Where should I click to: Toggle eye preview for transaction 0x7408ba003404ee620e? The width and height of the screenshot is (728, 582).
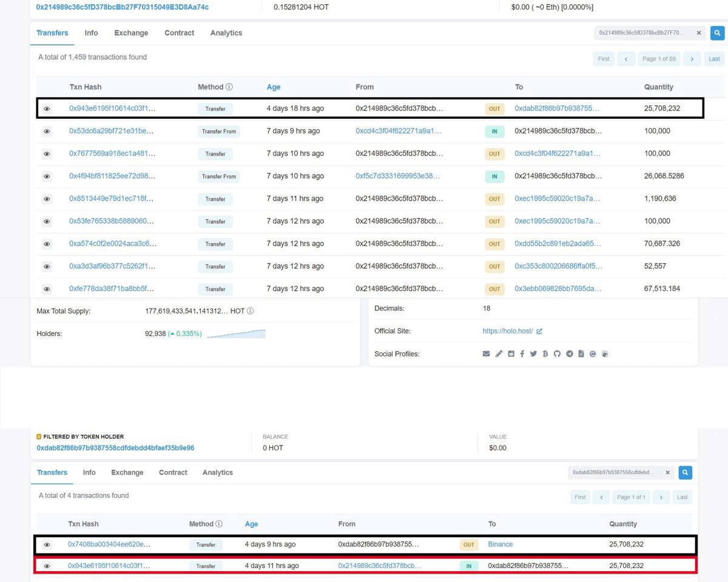(x=46, y=545)
